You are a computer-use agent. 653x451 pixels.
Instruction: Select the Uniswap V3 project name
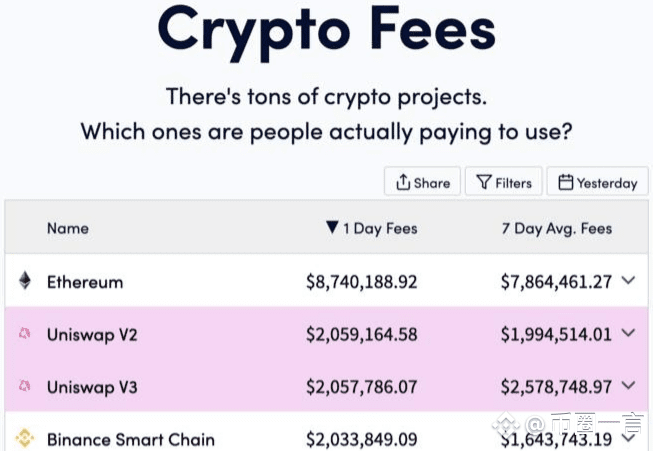point(92,387)
